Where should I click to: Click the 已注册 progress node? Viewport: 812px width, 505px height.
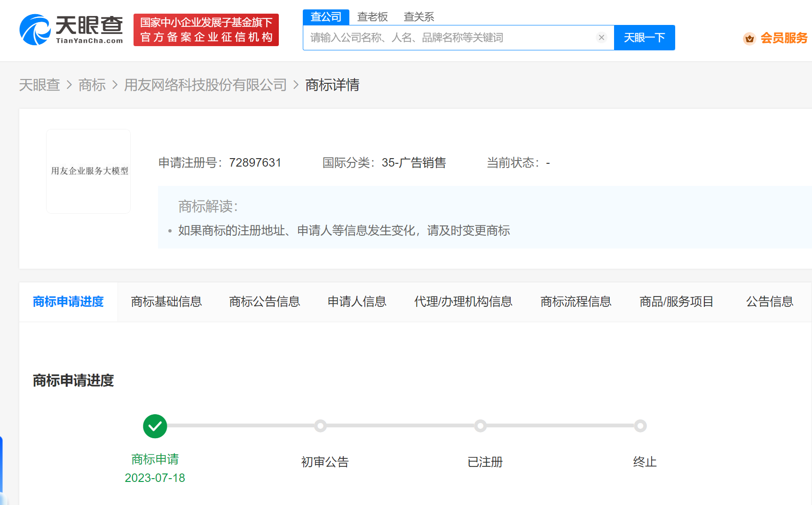pos(480,426)
